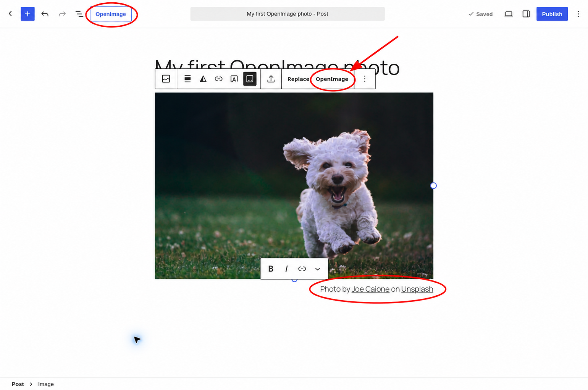The height and width of the screenshot is (390, 588).
Task: Click the Image block type icon
Action: click(166, 79)
